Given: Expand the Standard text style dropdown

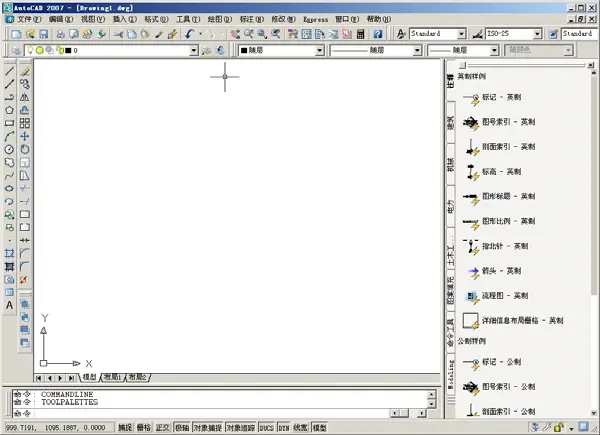Looking at the screenshot, I should tap(461, 34).
